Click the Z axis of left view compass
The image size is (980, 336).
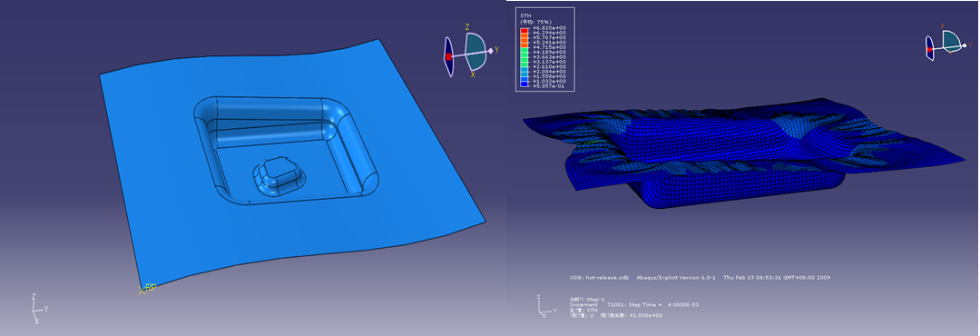pos(467,27)
